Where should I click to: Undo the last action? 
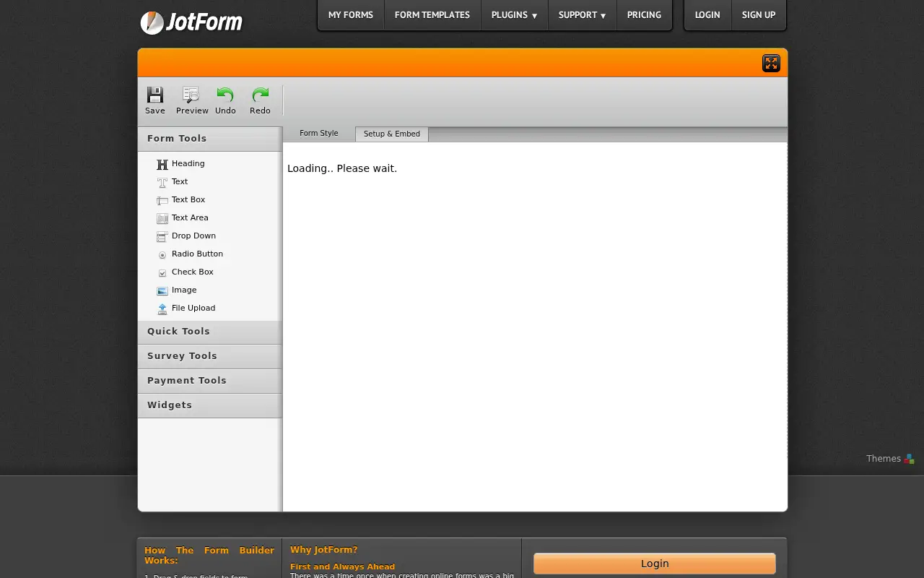pyautogui.click(x=225, y=100)
